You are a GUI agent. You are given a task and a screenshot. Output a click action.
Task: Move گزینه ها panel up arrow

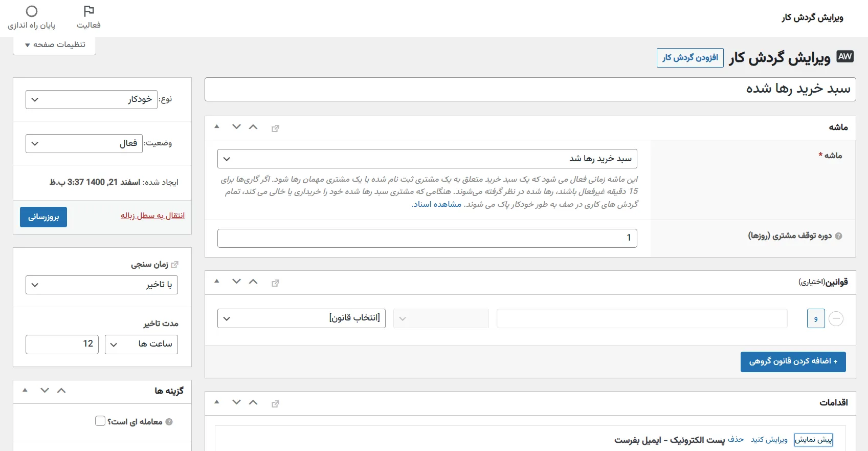click(61, 391)
